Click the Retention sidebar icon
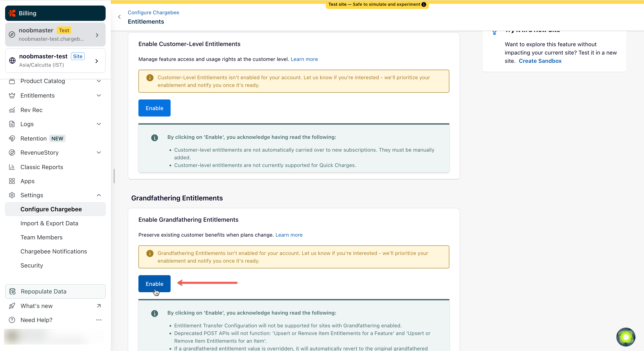This screenshot has width=644, height=351. (12, 138)
